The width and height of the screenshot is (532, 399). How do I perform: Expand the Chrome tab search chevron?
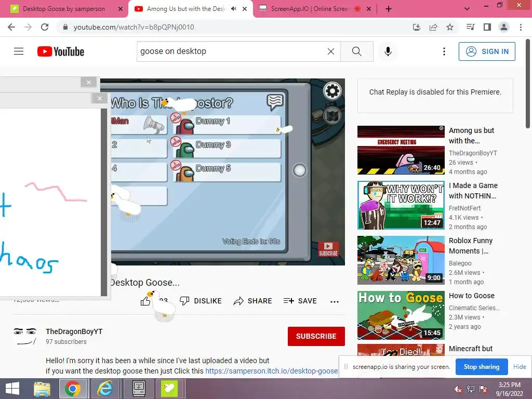point(467,9)
